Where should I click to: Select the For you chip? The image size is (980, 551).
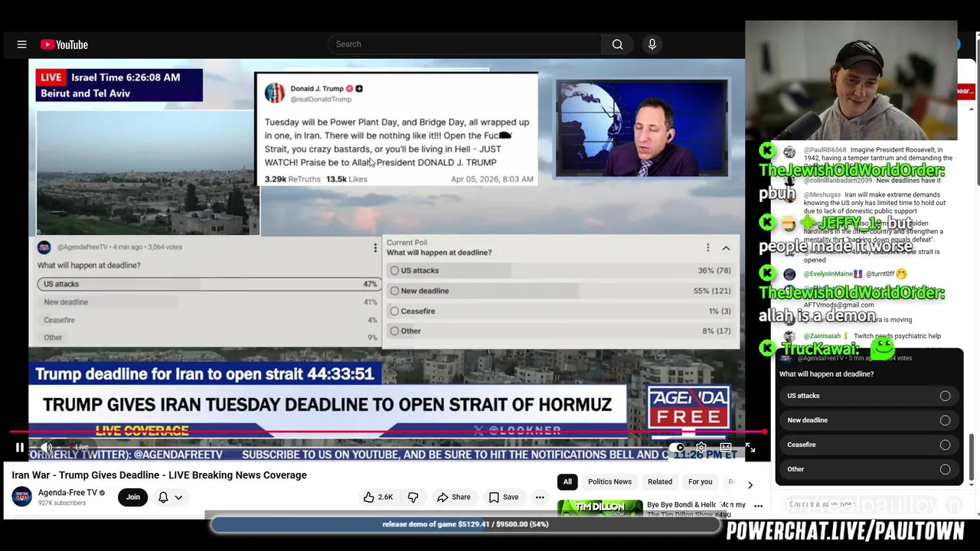pos(700,482)
